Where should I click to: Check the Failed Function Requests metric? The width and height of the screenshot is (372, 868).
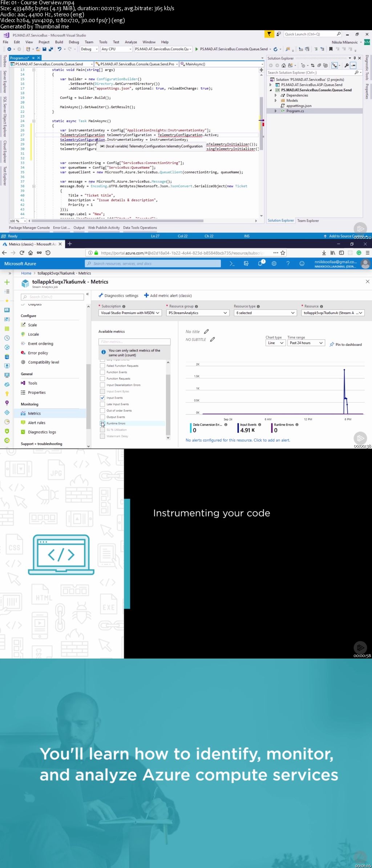102,366
